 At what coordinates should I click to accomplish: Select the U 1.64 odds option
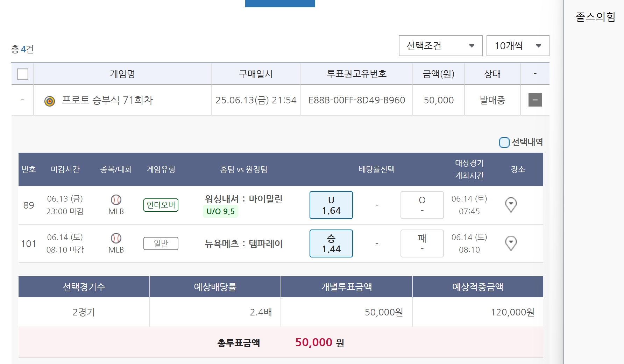[x=331, y=205]
